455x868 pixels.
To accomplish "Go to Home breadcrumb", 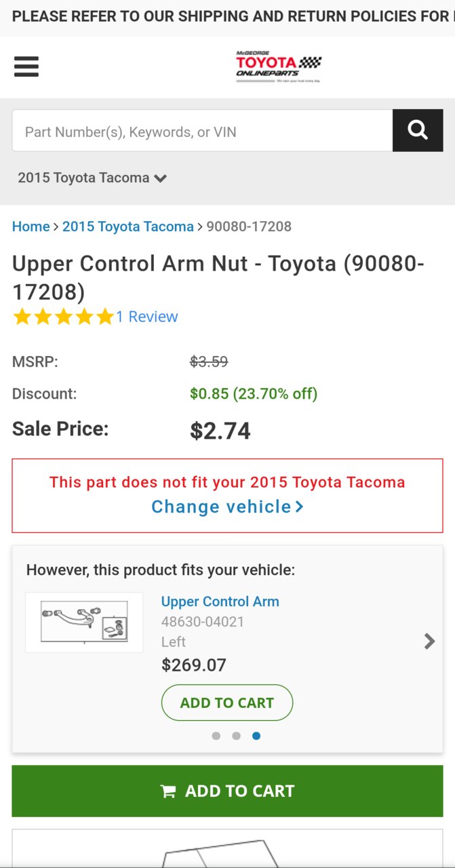I will (31, 226).
